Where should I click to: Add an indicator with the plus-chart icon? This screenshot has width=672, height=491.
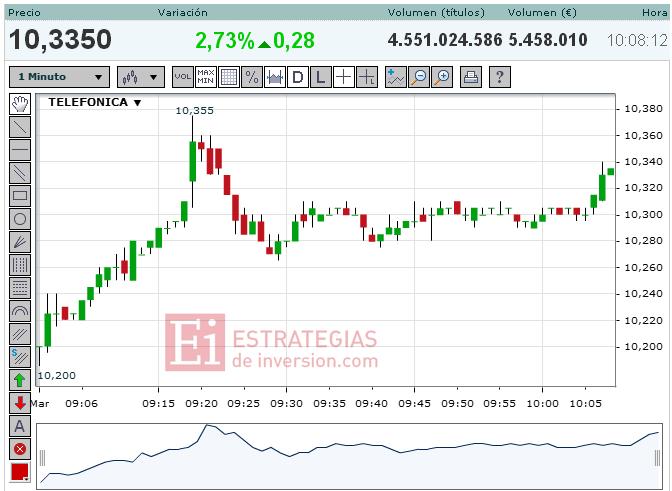pyautogui.click(x=396, y=77)
